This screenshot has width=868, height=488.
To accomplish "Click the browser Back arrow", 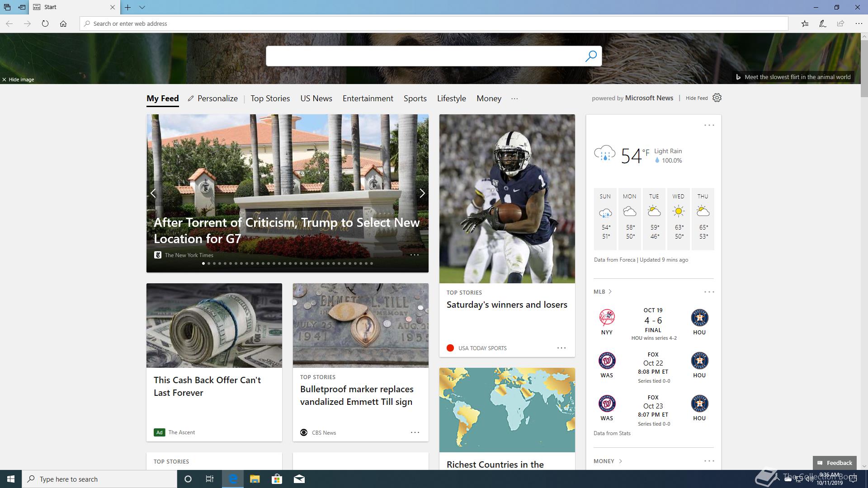I will point(9,23).
